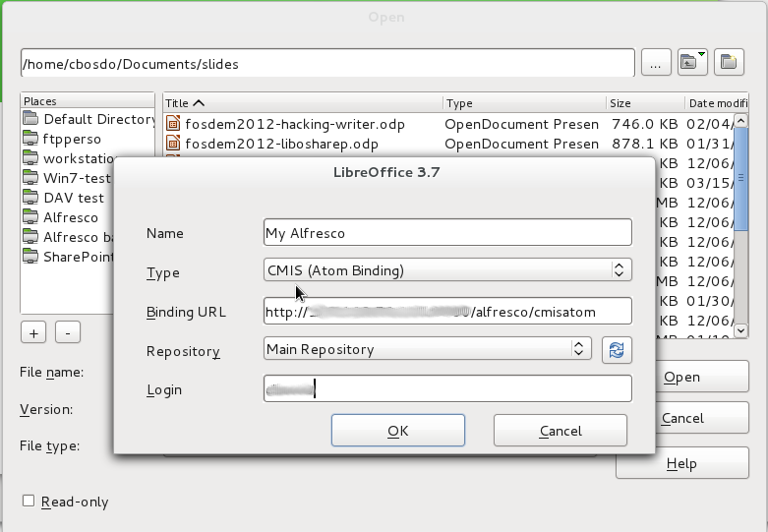Click the file list vertical scrollbar thumb
The height and width of the screenshot is (532, 768).
click(x=741, y=179)
